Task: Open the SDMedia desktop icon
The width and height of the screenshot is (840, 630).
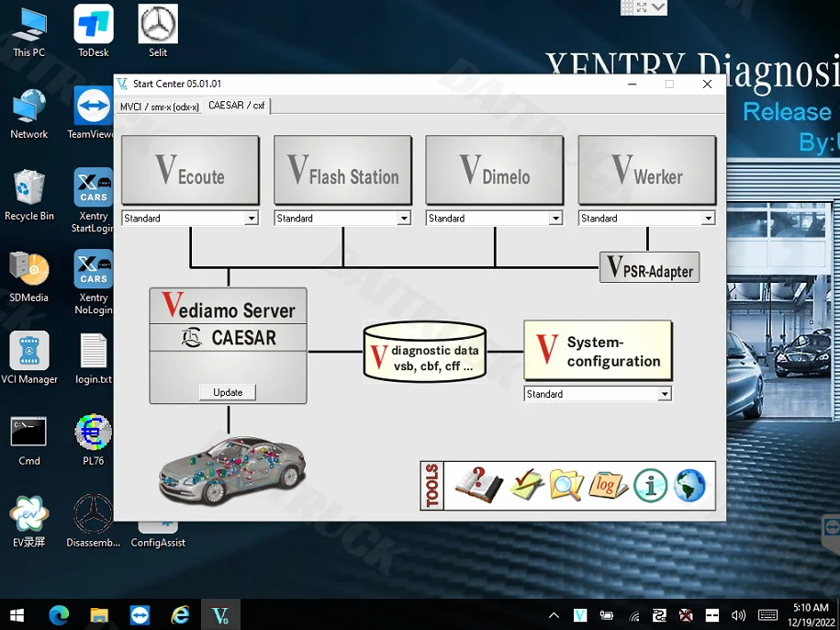Action: click(x=29, y=276)
